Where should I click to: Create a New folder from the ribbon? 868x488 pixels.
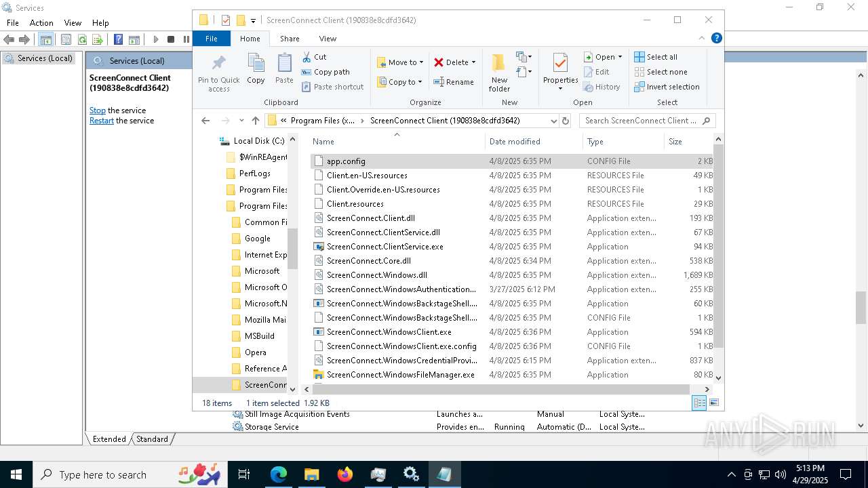click(x=499, y=73)
